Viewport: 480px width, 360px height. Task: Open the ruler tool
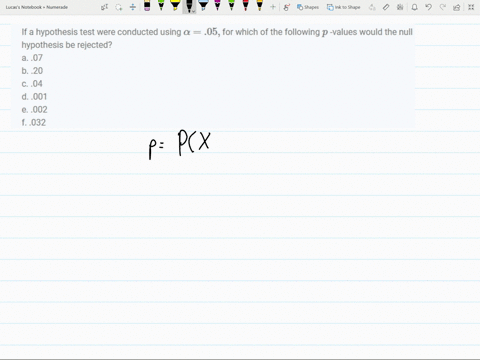pyautogui.click(x=386, y=7)
